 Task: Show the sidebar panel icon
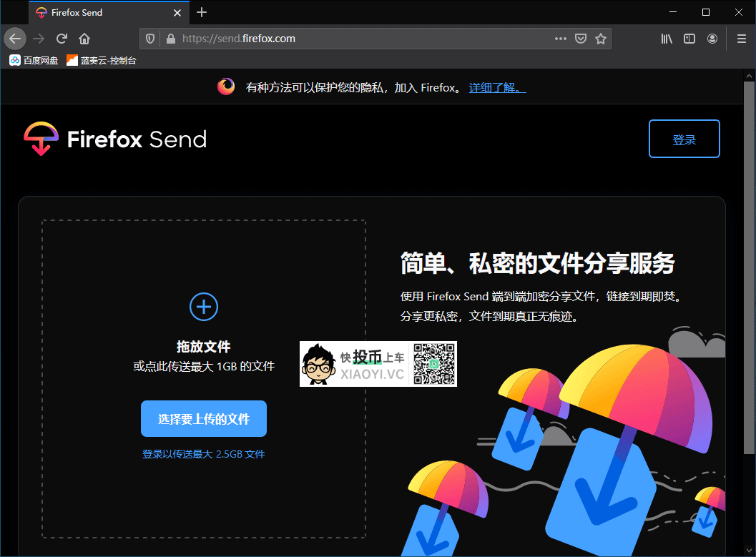[689, 39]
